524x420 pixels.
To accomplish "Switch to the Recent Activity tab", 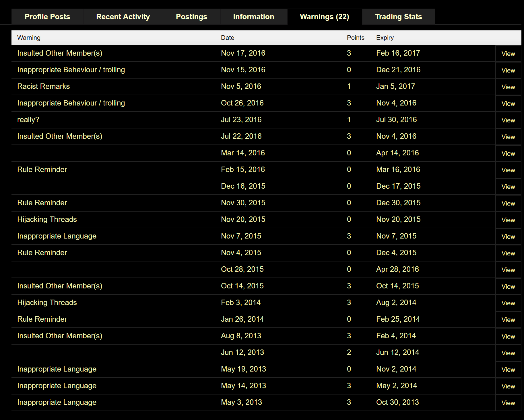I will [123, 17].
